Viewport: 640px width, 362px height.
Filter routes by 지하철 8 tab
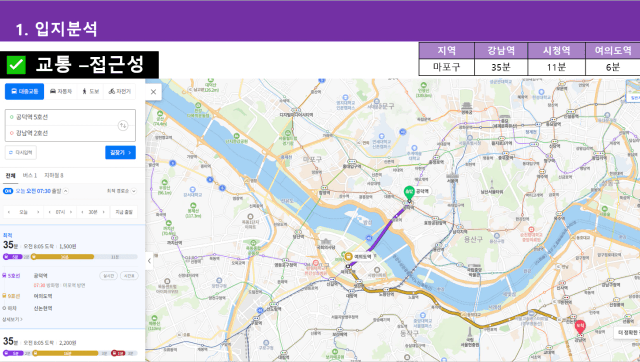tap(53, 175)
